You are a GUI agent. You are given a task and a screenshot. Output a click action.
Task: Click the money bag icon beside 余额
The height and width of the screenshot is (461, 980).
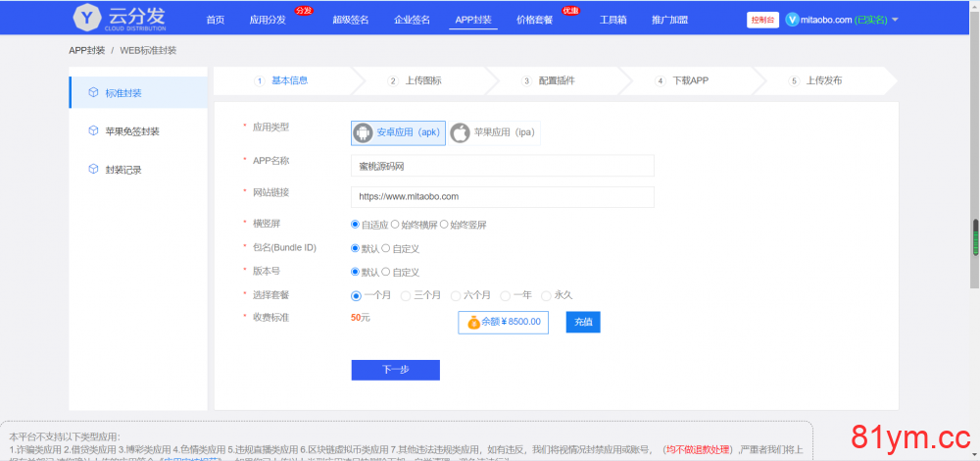[x=473, y=322]
